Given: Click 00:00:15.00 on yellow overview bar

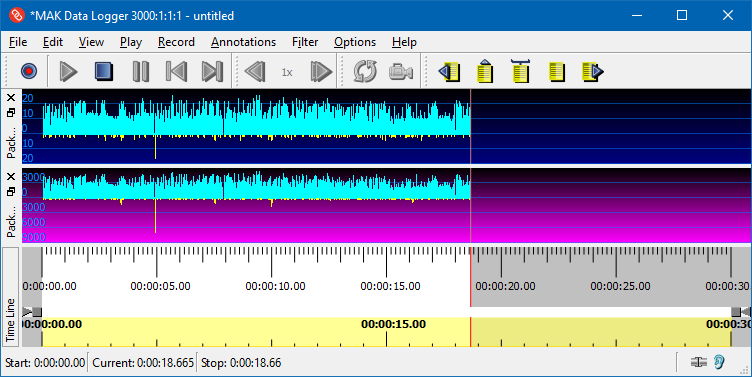Looking at the screenshot, I should [x=394, y=324].
